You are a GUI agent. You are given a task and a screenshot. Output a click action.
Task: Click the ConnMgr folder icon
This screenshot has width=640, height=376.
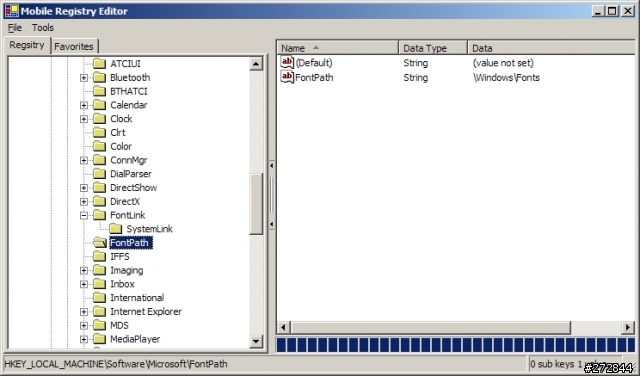(99, 160)
